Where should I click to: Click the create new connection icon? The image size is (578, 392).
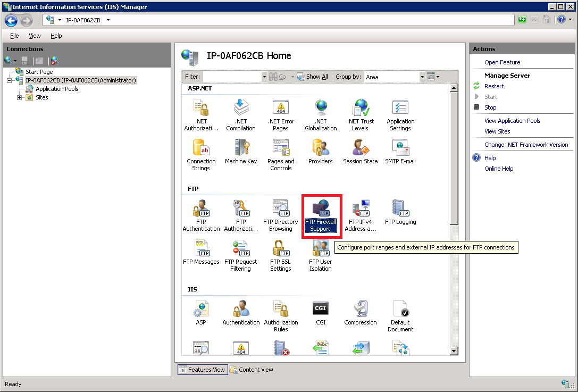pos(9,61)
